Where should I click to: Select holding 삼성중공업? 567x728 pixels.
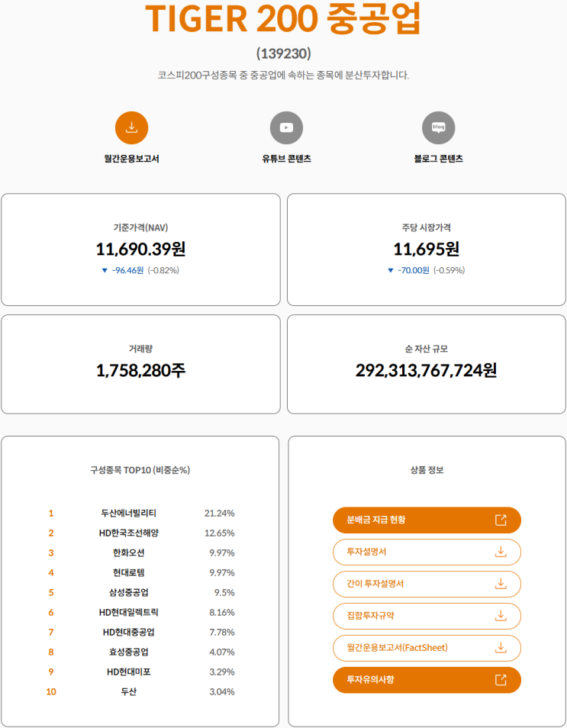point(129,593)
